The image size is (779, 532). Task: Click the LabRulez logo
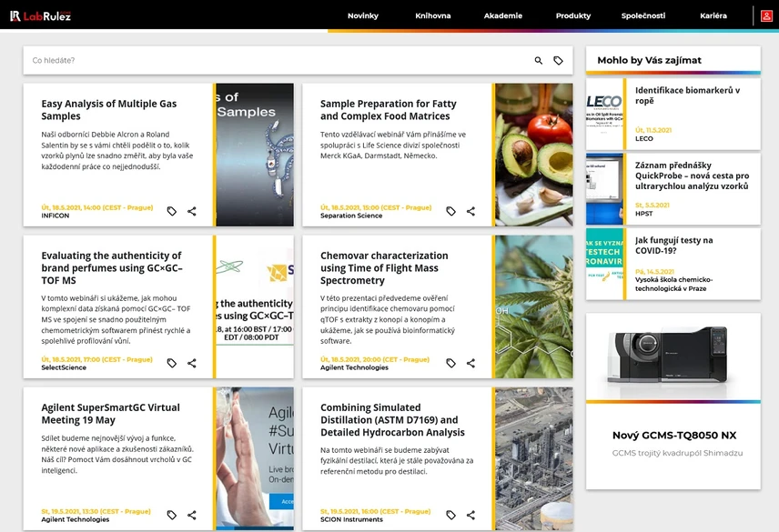(41, 15)
